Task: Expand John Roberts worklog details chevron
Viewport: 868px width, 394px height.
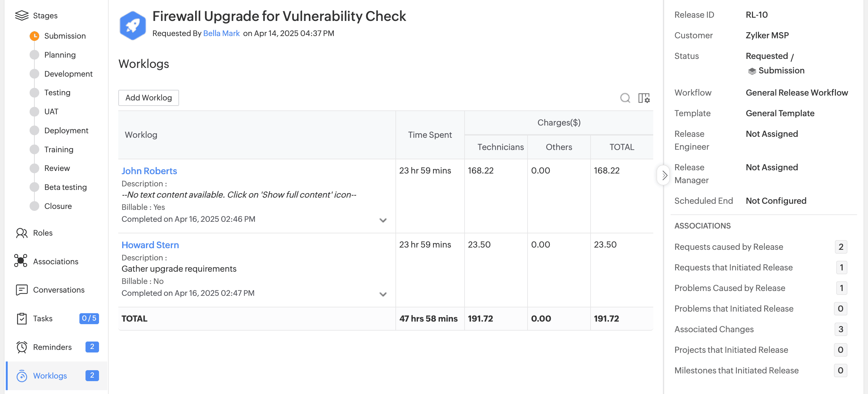Action: point(383,220)
